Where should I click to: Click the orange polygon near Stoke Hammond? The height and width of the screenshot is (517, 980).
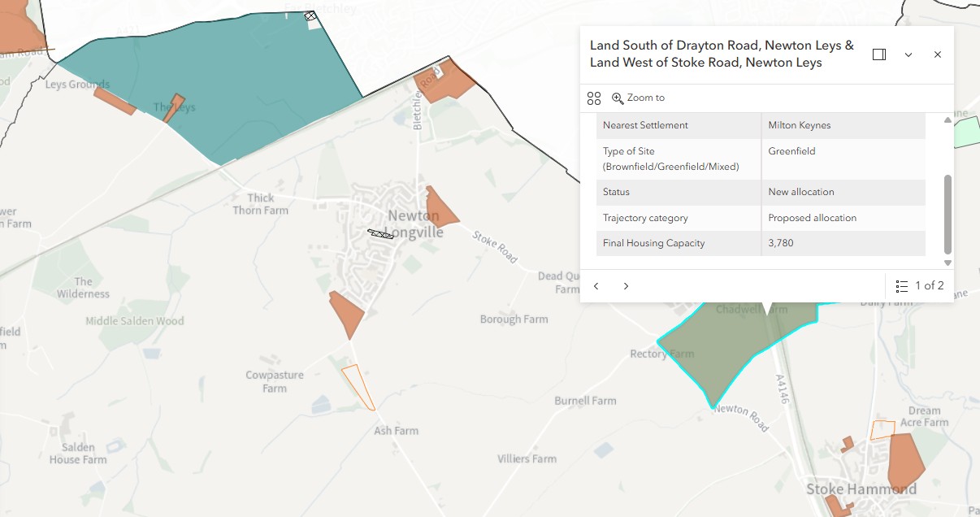coord(905,462)
